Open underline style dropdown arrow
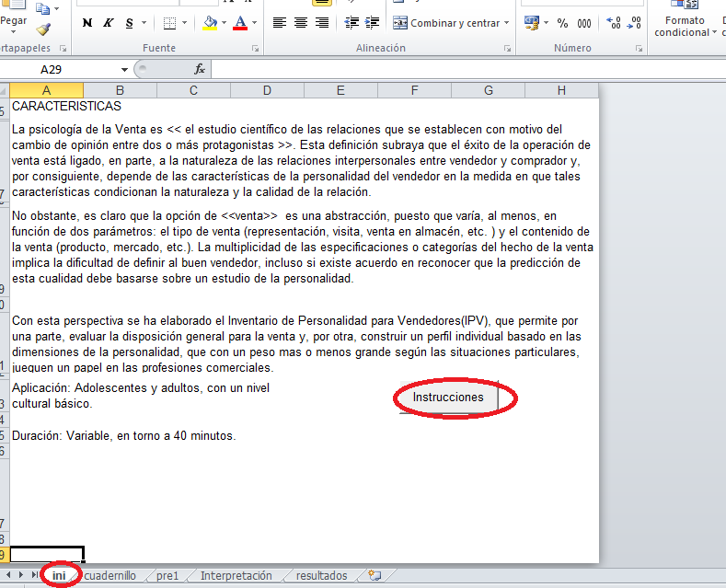 pos(144,23)
